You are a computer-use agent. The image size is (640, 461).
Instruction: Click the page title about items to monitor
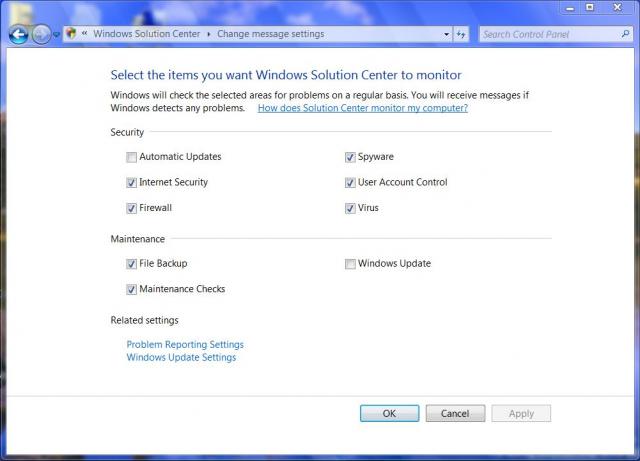286,75
